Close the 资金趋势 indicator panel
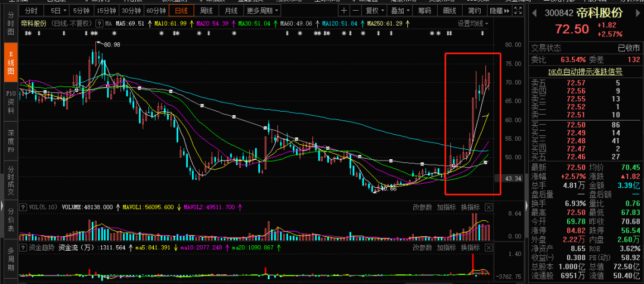This screenshot has height=284, width=644. pyautogui.click(x=488, y=248)
